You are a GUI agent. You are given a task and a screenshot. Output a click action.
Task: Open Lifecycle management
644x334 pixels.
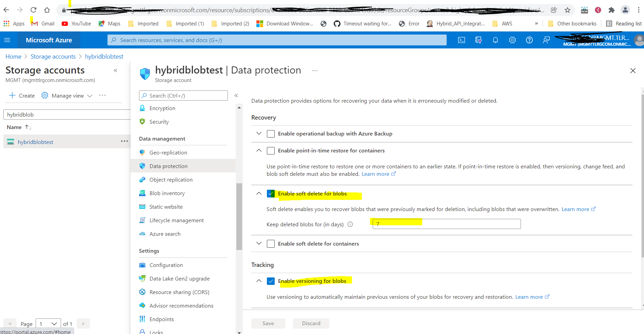point(176,220)
